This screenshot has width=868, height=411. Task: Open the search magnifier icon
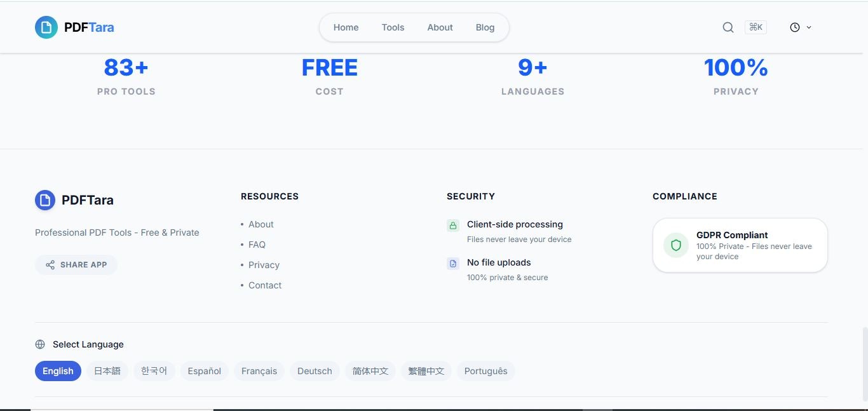click(728, 27)
